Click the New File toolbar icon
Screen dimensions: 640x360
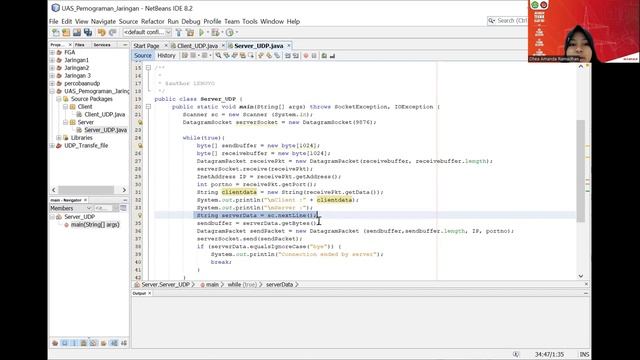click(x=56, y=32)
